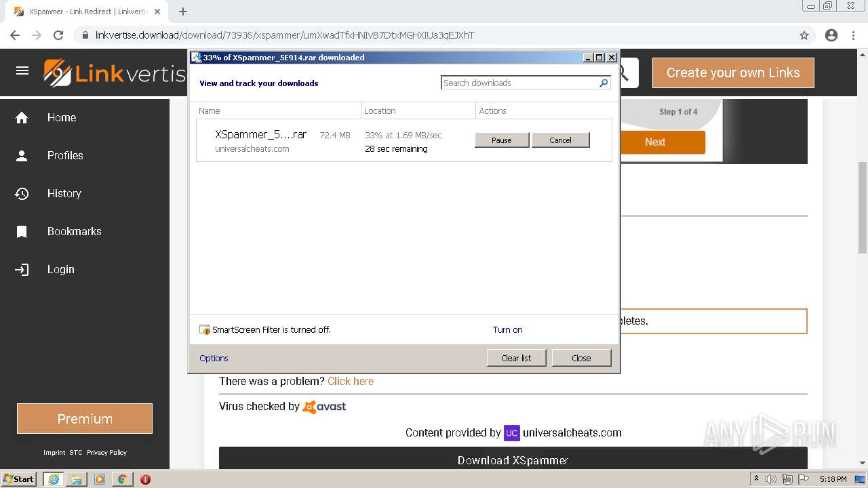This screenshot has height=488, width=868.
Task: Click the SmartScreen shield icon in dialog
Action: click(x=205, y=330)
